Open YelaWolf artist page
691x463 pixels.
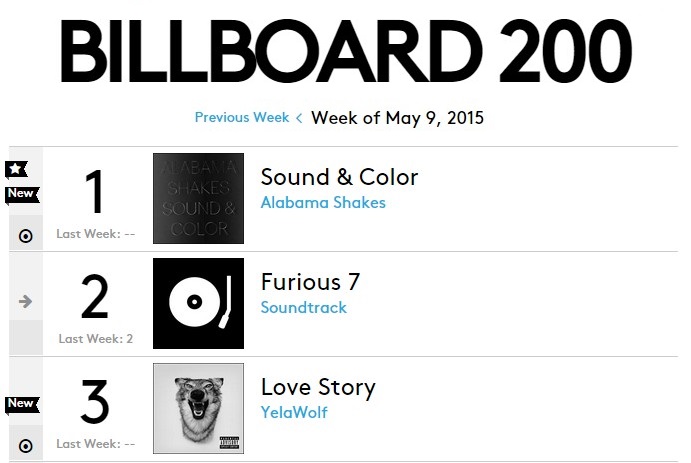(294, 412)
